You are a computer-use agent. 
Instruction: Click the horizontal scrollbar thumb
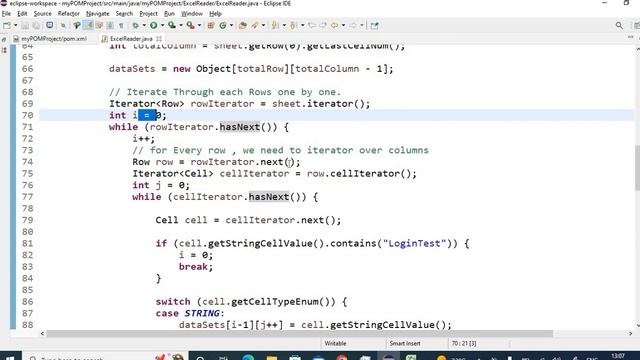pyautogui.click(x=300, y=333)
